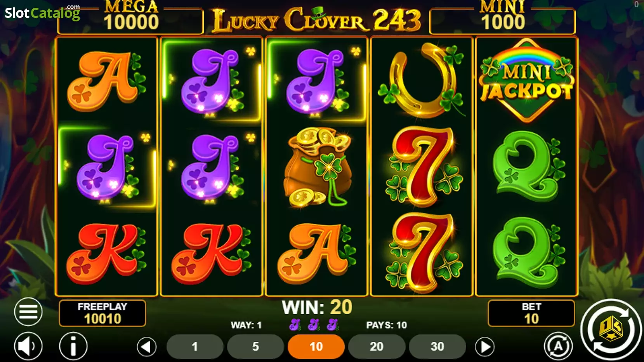The width and height of the screenshot is (644, 362).
Task: Show previous bet values with left arrow
Action: point(147,346)
